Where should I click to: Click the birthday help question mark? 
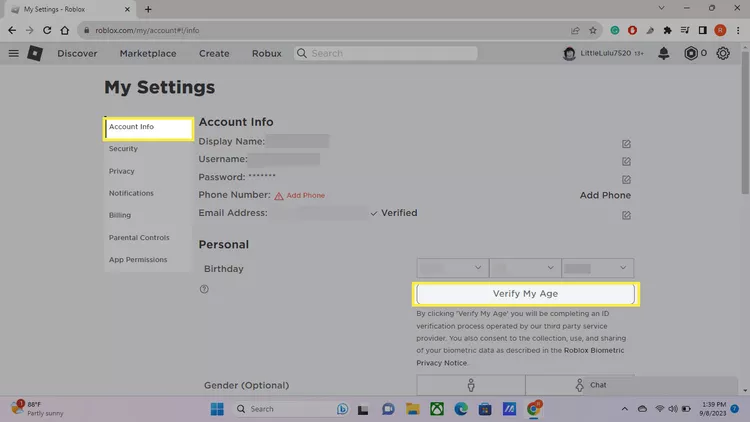(204, 289)
